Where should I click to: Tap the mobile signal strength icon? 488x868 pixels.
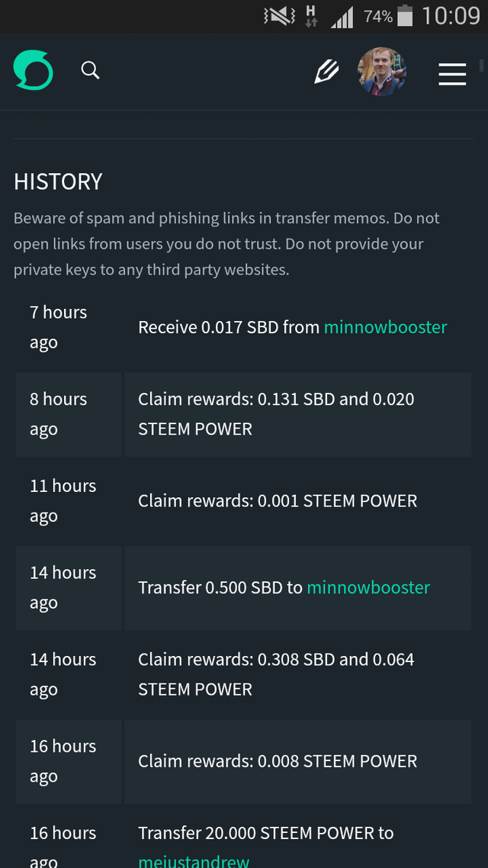tap(342, 17)
